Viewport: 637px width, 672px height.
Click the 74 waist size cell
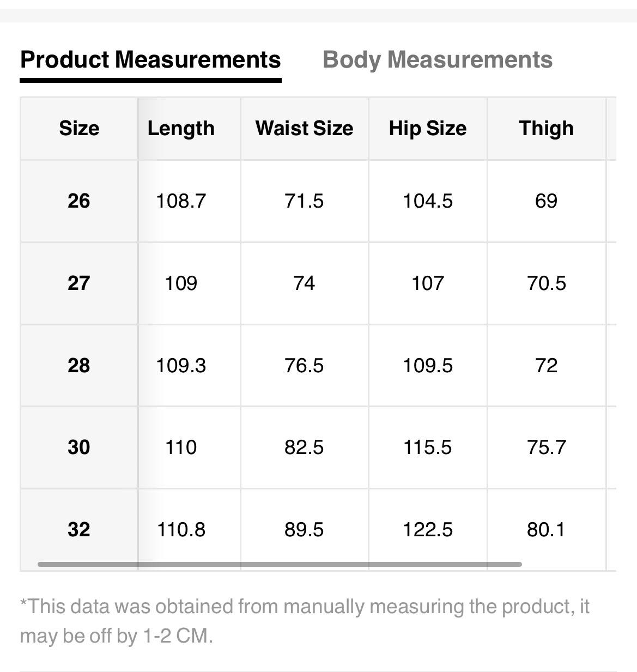[x=304, y=283]
